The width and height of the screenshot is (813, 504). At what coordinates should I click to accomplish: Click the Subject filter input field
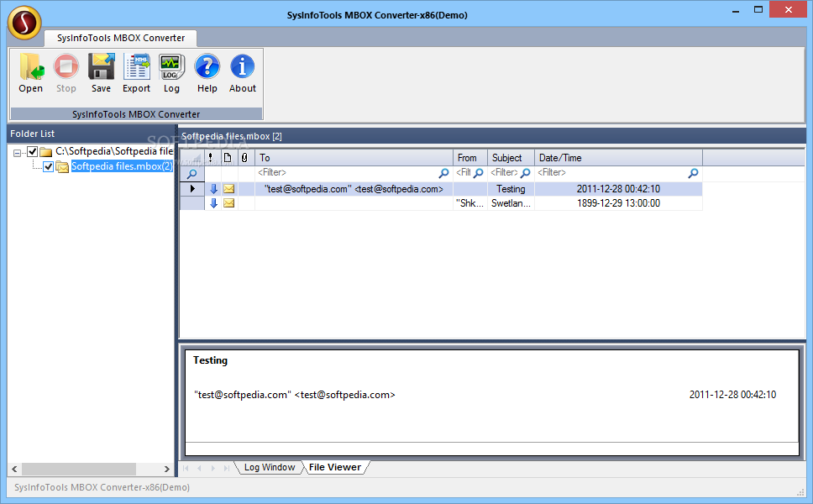point(505,173)
